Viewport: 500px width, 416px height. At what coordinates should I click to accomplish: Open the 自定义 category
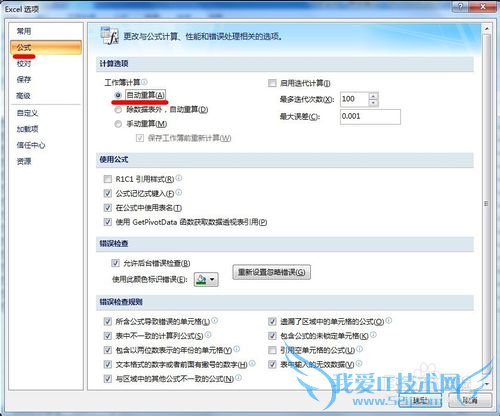tap(27, 113)
